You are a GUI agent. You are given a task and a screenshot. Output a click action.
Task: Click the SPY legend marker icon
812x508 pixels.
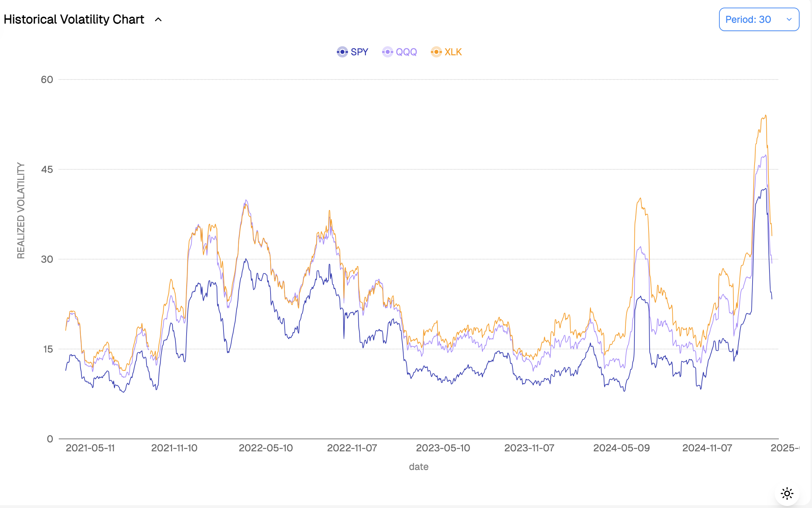[x=342, y=52]
